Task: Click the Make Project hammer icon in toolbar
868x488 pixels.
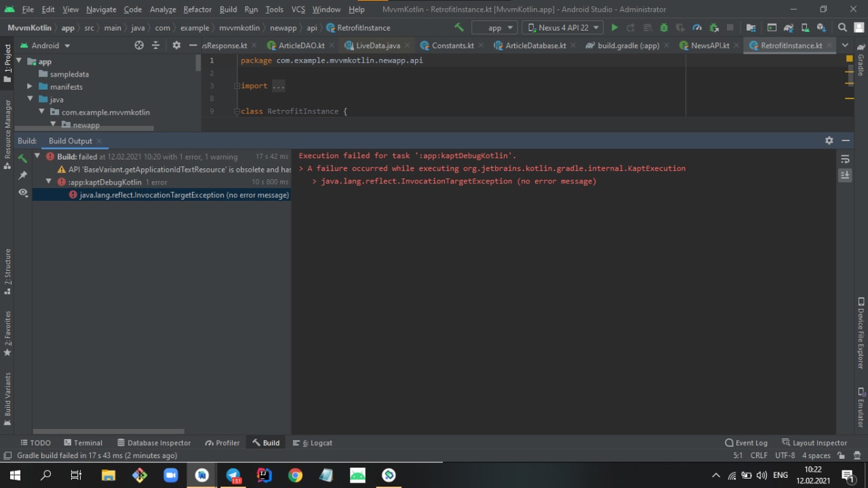Action: pyautogui.click(x=459, y=28)
